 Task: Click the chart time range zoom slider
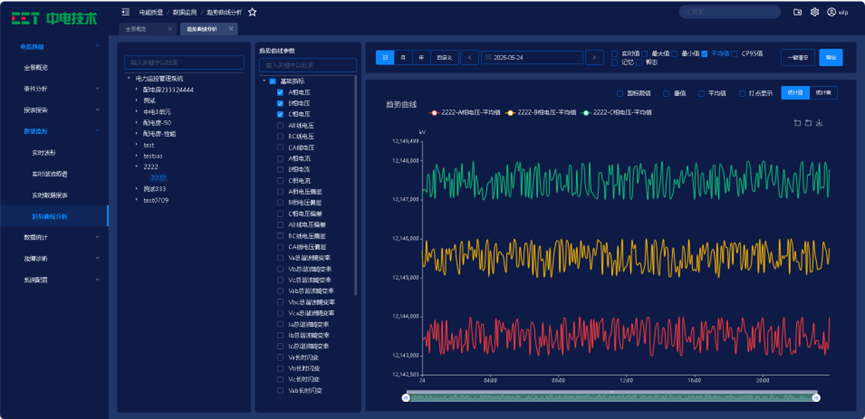(x=610, y=397)
